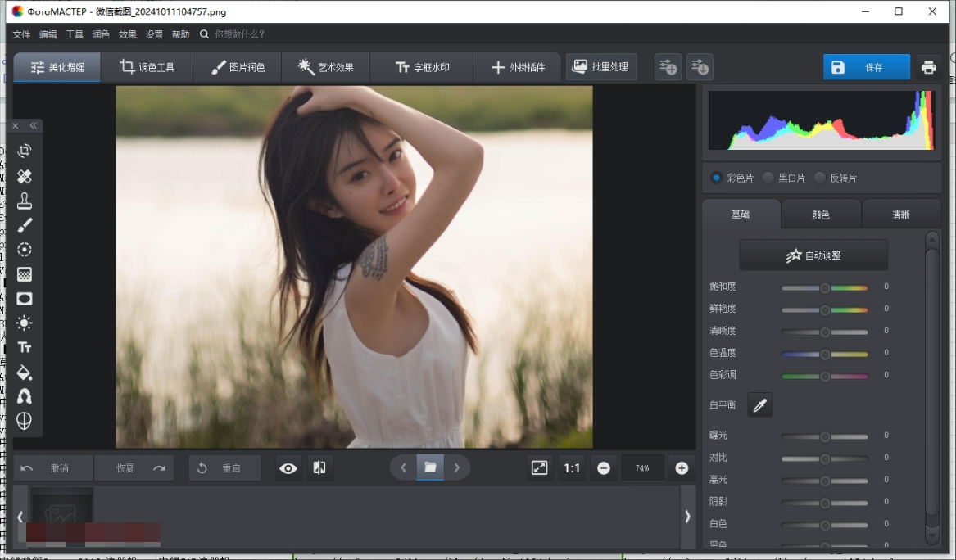
Task: Click the preset download icon with arrow
Action: click(700, 67)
